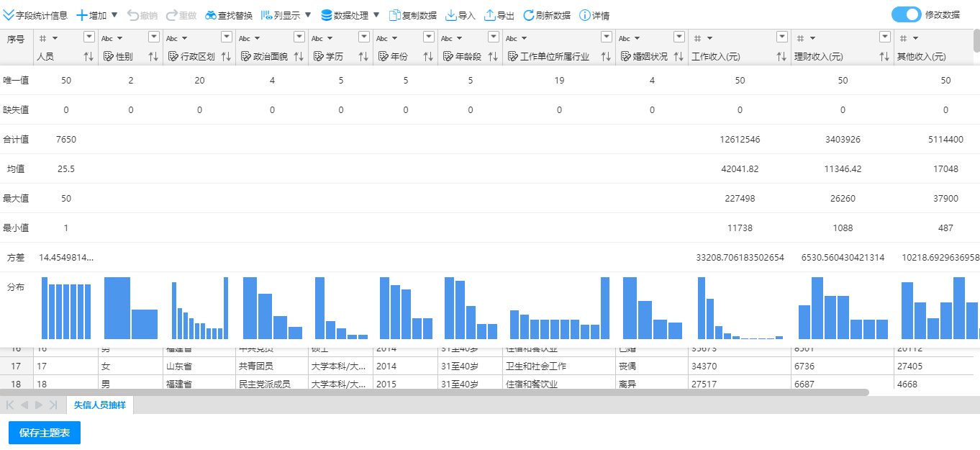Click the sort arrows for 性别 column

[153, 56]
